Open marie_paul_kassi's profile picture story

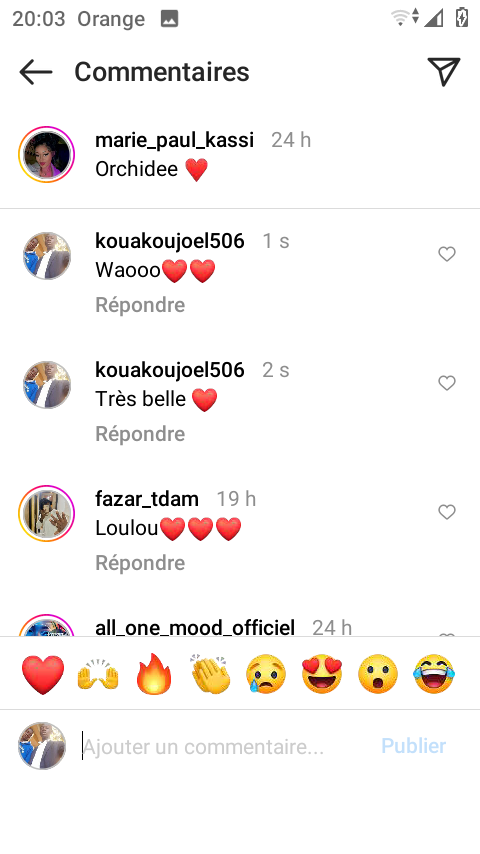click(46, 155)
